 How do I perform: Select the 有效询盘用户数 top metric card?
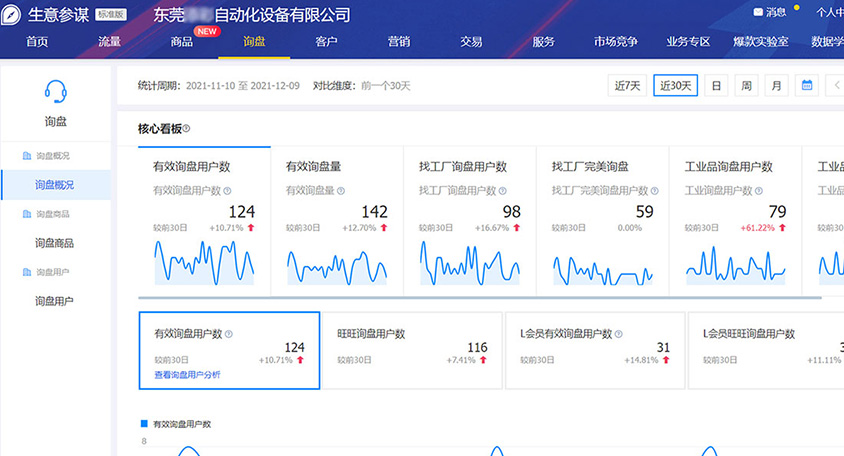tap(204, 221)
